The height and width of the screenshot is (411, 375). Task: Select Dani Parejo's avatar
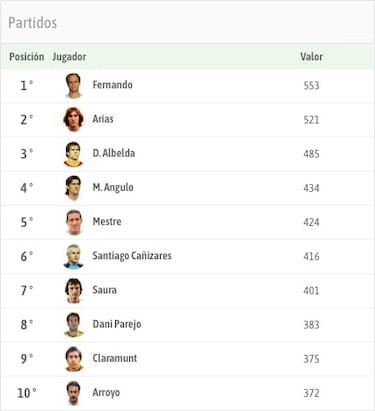point(73,325)
